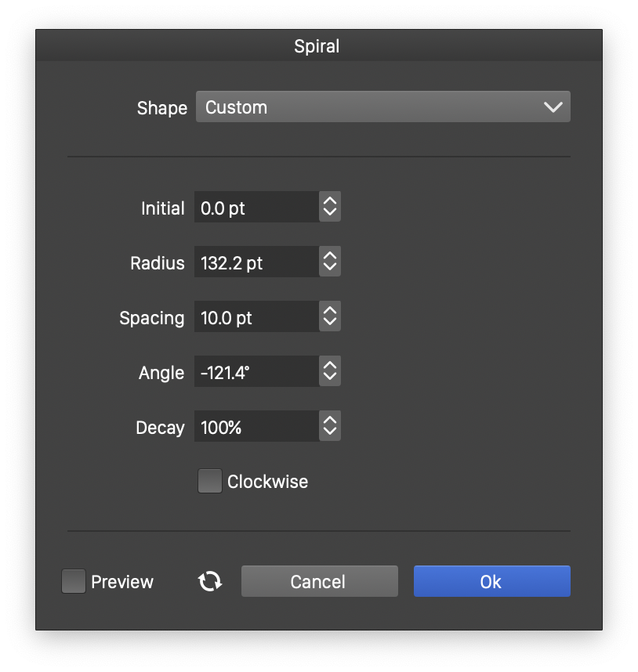Increase the Decay percentage with up arrow
638x672 pixels.
pyautogui.click(x=330, y=421)
